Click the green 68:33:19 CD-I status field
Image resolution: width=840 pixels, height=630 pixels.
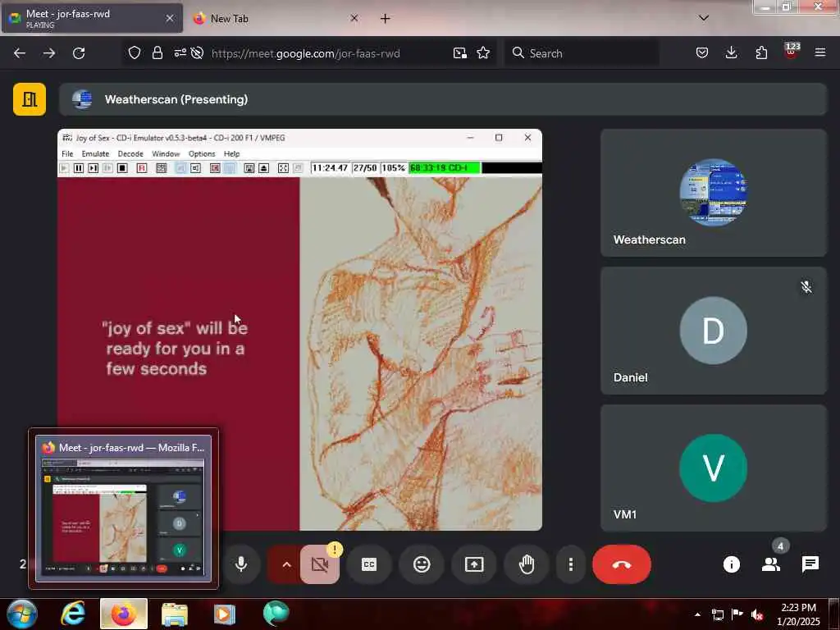(444, 168)
